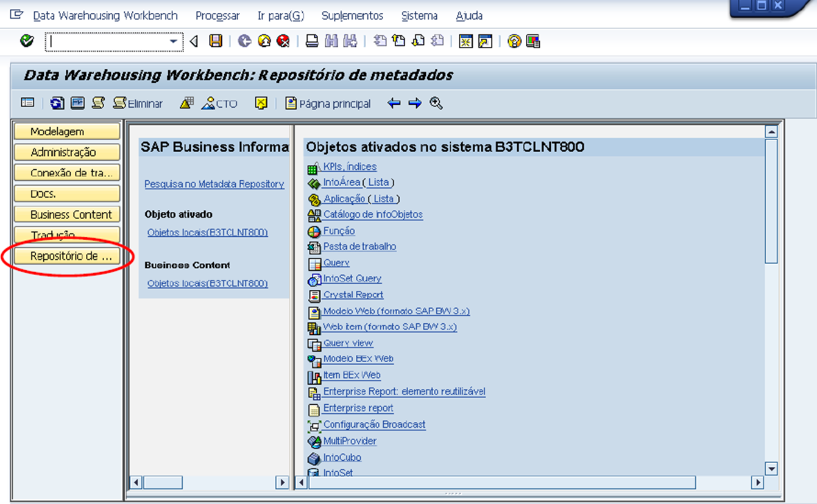Select the Conexão de tra... button

click(x=67, y=173)
